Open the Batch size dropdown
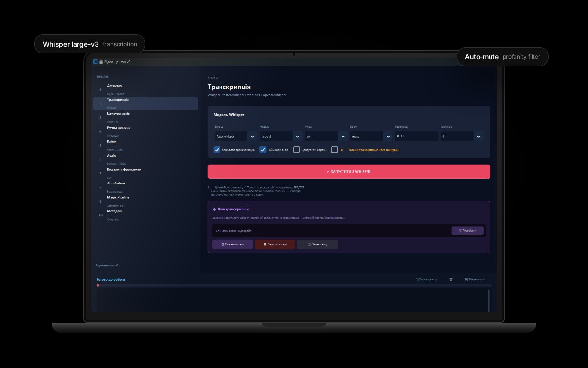The width and height of the screenshot is (588, 368). click(x=462, y=136)
